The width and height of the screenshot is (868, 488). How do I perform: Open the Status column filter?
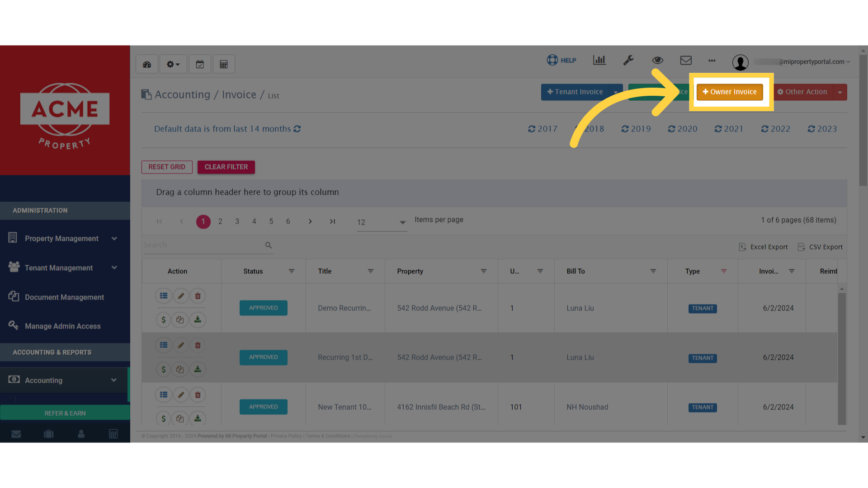point(292,271)
